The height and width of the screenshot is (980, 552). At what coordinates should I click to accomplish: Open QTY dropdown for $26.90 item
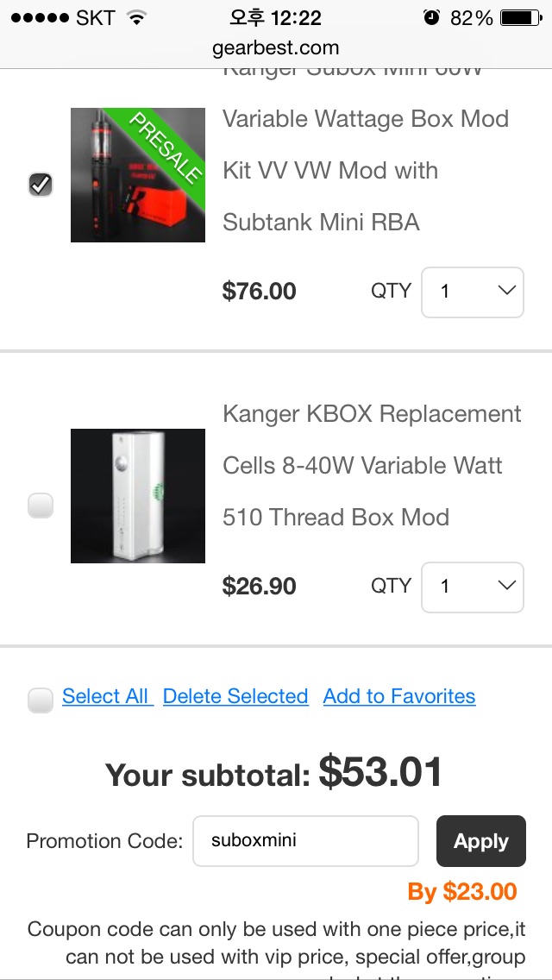pos(472,587)
